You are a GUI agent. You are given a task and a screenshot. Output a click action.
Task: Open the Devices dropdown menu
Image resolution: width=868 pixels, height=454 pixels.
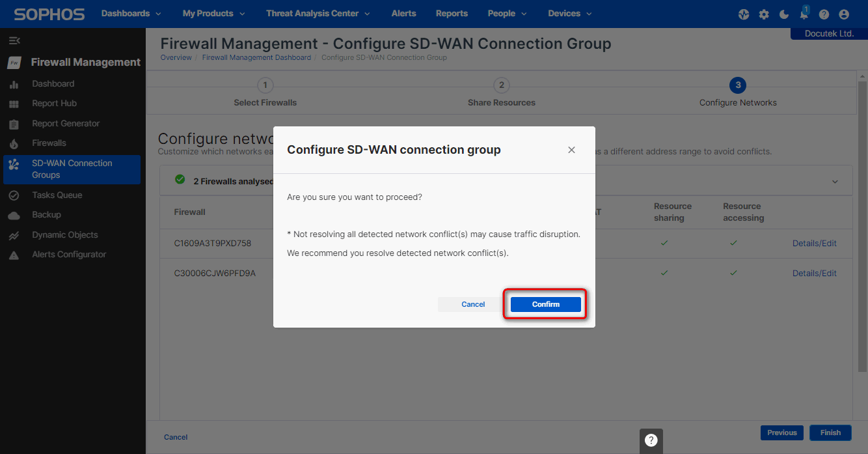pos(570,14)
